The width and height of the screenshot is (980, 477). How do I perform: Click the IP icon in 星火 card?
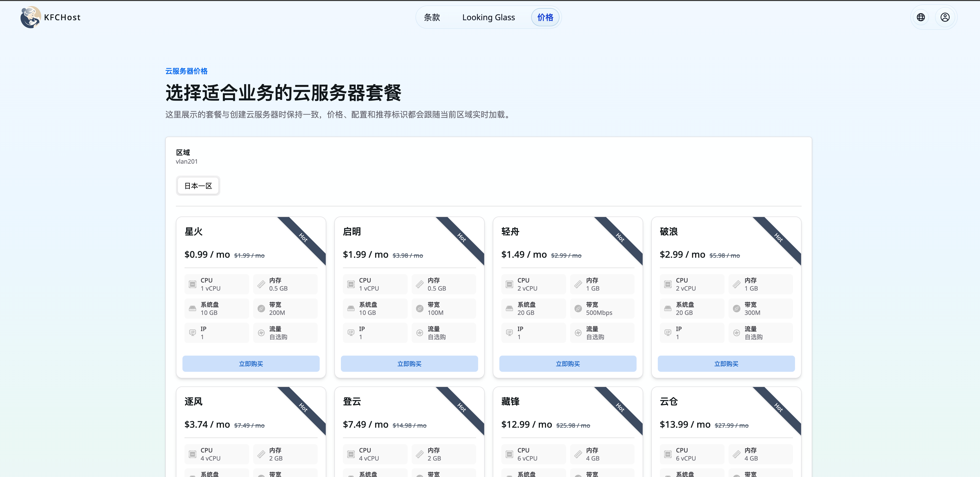coord(193,333)
